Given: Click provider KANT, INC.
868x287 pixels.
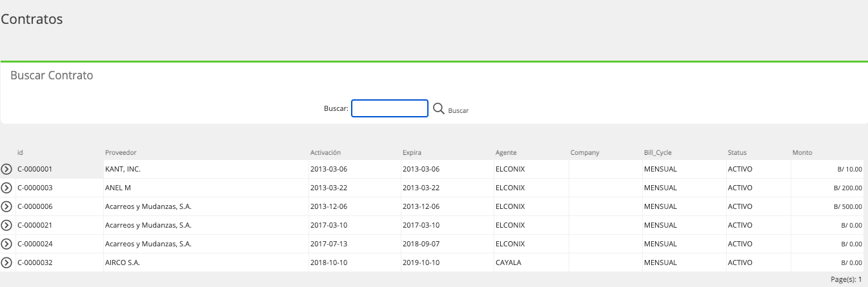Looking at the screenshot, I should 123,169.
